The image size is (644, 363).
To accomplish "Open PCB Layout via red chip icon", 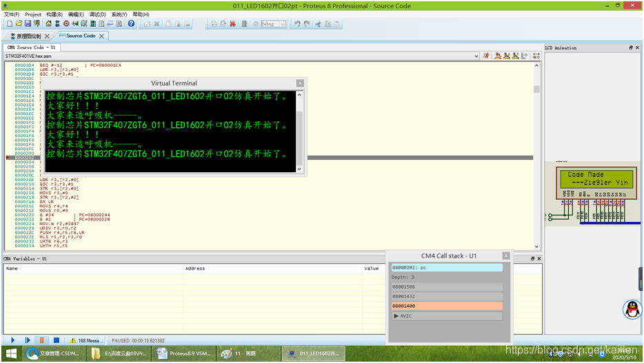I will point(66,24).
